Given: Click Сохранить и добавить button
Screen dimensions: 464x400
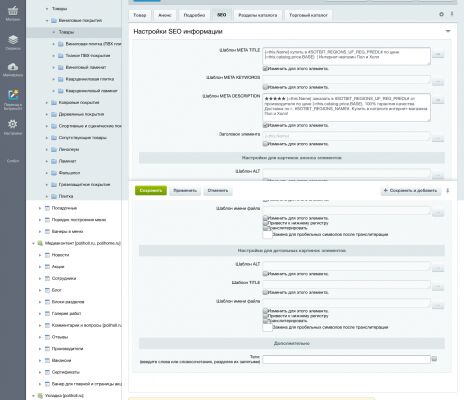Looking at the screenshot, I should [x=411, y=191].
